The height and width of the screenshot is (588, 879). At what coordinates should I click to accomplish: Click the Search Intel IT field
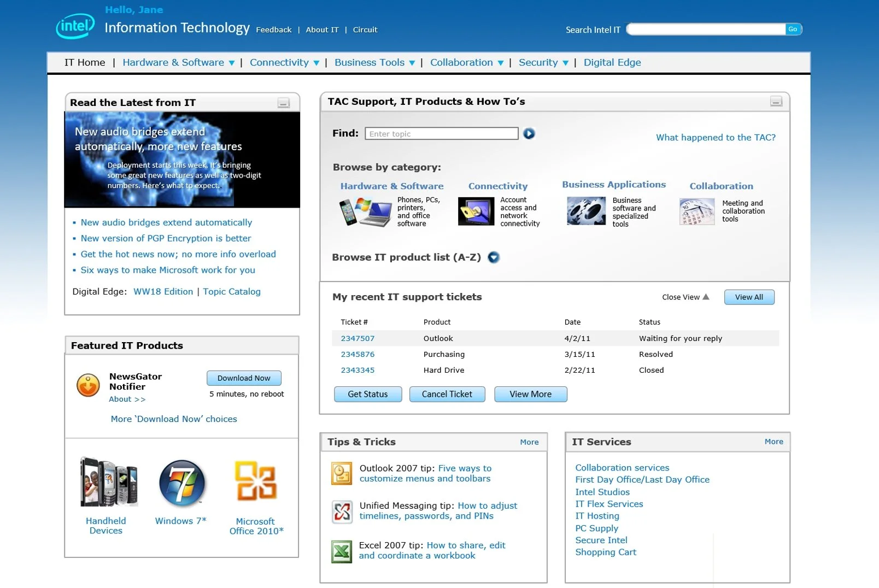[706, 29]
